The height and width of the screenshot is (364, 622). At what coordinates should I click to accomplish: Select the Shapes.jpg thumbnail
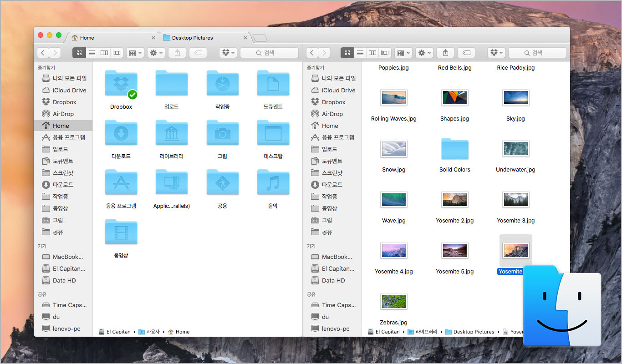tap(455, 97)
